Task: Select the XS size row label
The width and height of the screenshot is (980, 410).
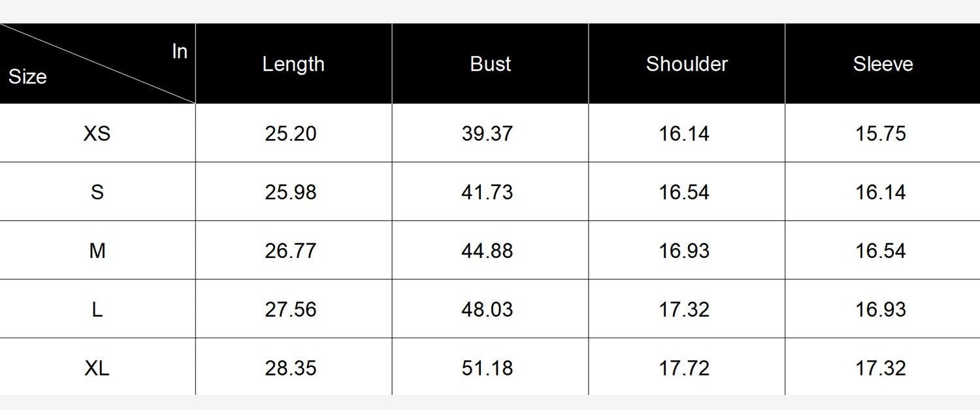Action: (x=97, y=133)
